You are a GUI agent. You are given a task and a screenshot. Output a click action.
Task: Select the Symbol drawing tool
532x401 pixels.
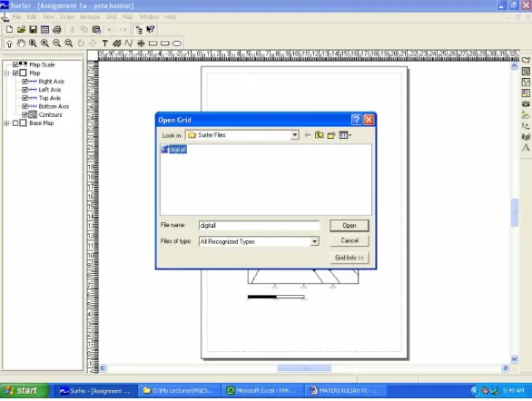click(x=141, y=43)
